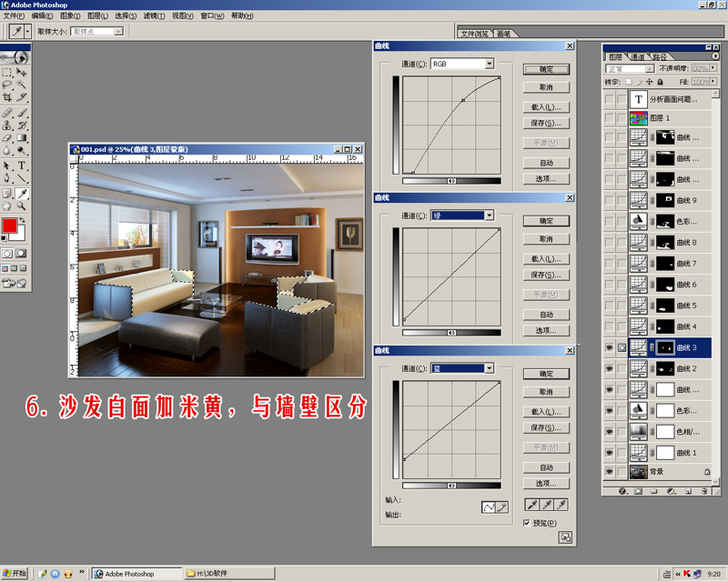The image size is (728, 582).
Task: Open the 窗口(W) menu
Action: [x=212, y=15]
